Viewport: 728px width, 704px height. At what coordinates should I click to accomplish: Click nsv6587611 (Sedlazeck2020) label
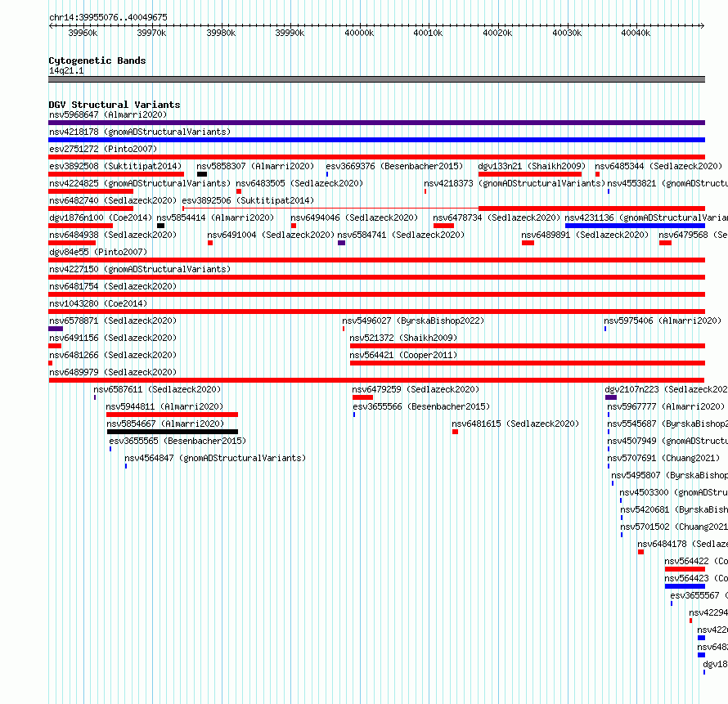tap(157, 389)
